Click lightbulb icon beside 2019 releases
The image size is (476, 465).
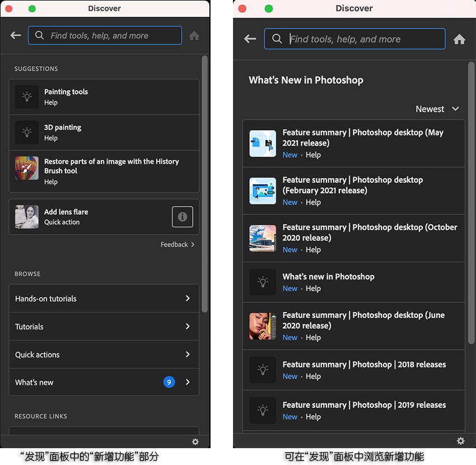pyautogui.click(x=263, y=410)
